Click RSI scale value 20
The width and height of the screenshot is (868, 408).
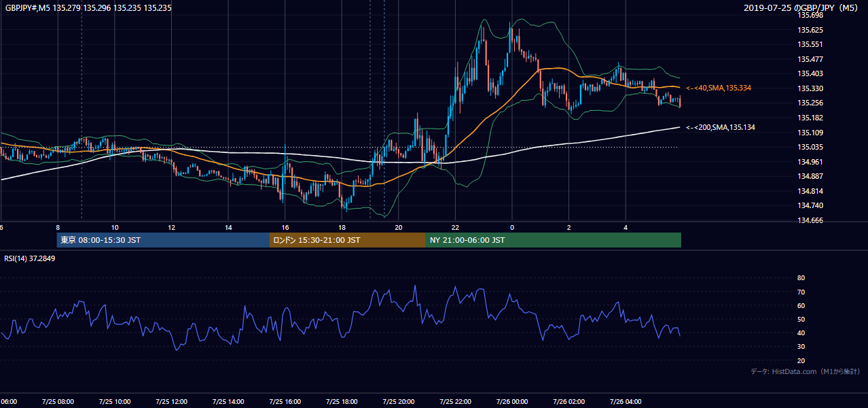801,361
